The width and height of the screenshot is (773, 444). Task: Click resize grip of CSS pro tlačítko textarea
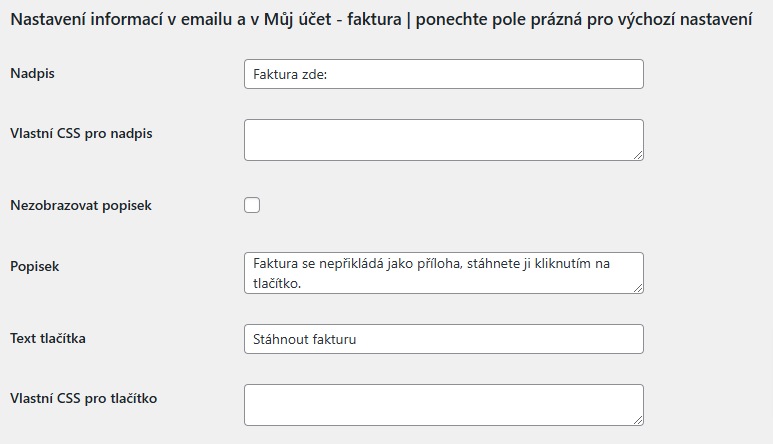coord(638,420)
